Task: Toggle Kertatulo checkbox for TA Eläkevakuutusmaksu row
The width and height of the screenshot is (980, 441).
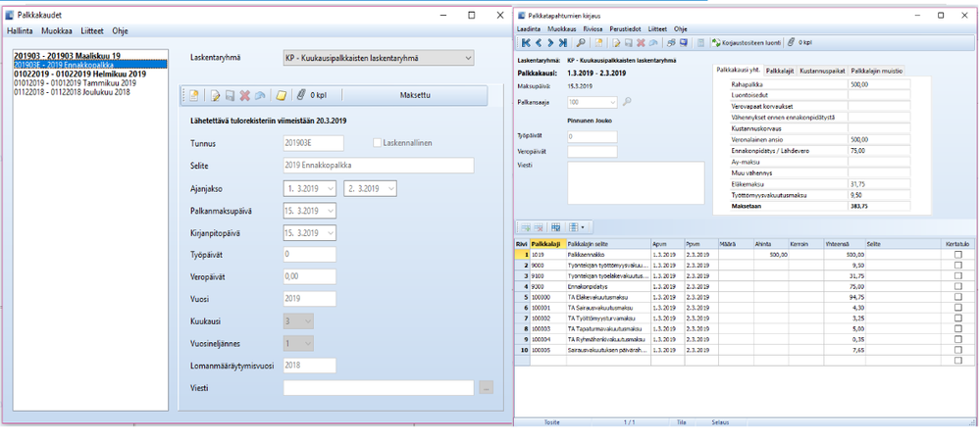Action: point(958,297)
